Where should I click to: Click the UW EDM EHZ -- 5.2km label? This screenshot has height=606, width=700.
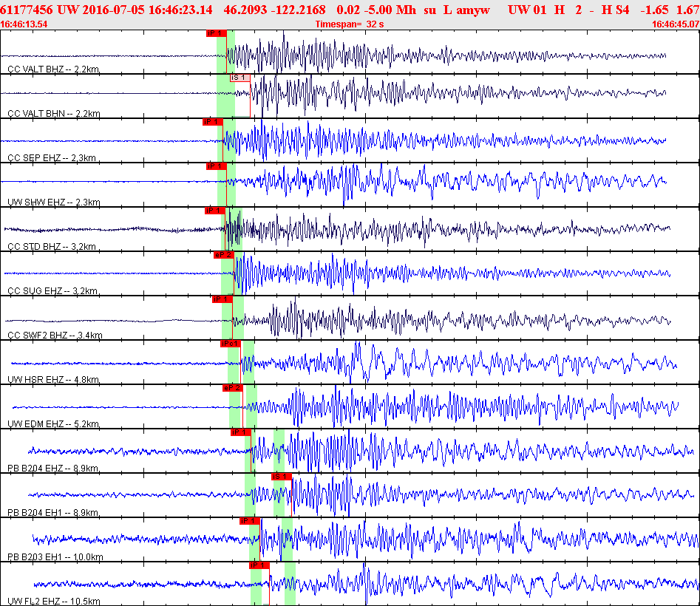click(x=53, y=424)
